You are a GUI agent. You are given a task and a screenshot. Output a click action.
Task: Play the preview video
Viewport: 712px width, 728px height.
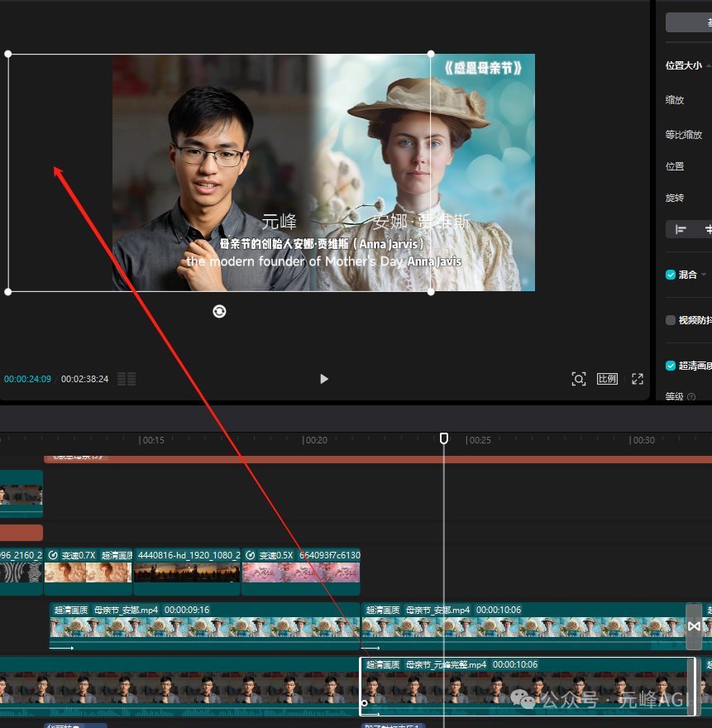coord(324,379)
